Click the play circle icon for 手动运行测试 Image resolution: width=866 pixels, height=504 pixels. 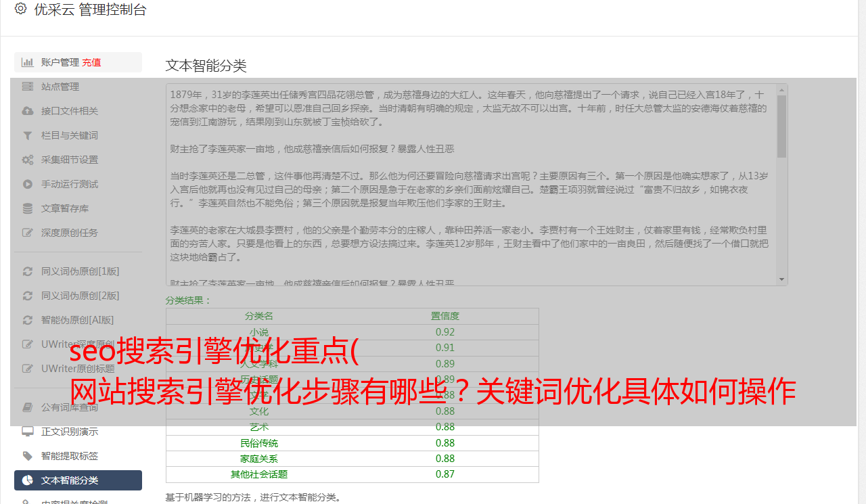pyautogui.click(x=28, y=184)
